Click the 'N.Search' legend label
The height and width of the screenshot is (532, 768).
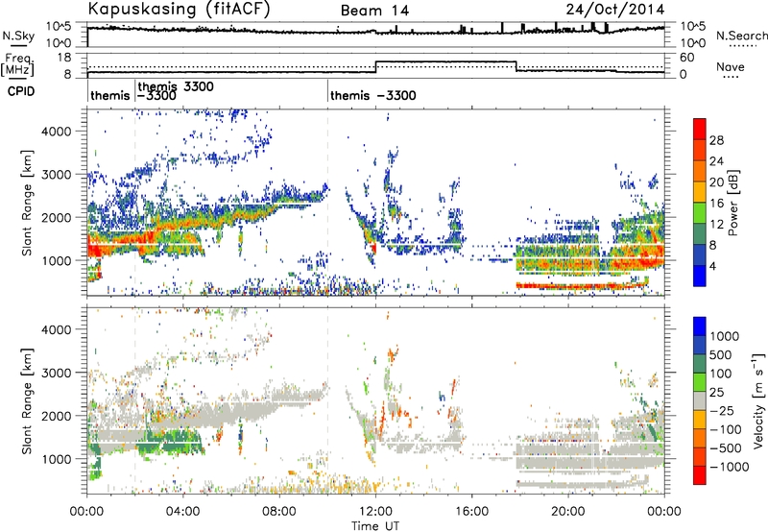(x=741, y=36)
